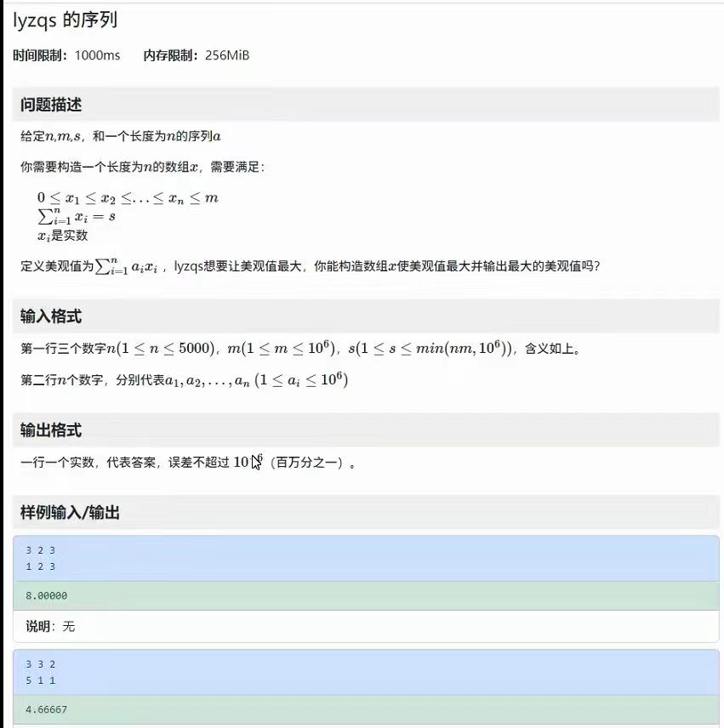This screenshot has width=724, height=728.
Task: Click the 输出格式 section header
Action: [366, 430]
